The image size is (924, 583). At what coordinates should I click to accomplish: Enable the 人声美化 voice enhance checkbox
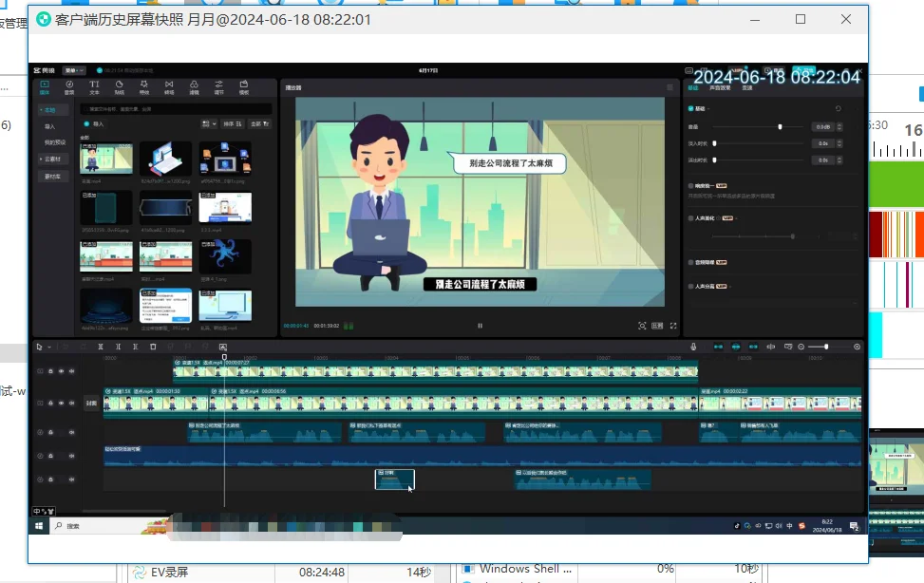click(x=690, y=218)
